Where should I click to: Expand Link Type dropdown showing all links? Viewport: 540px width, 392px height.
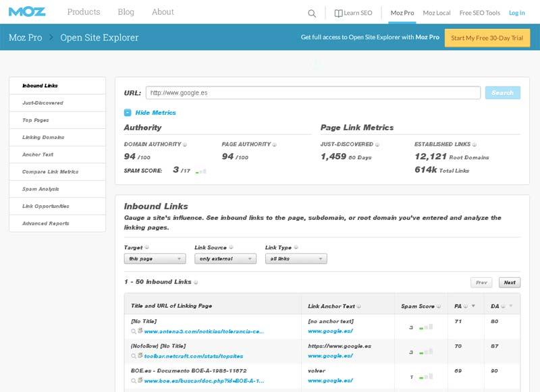click(296, 259)
